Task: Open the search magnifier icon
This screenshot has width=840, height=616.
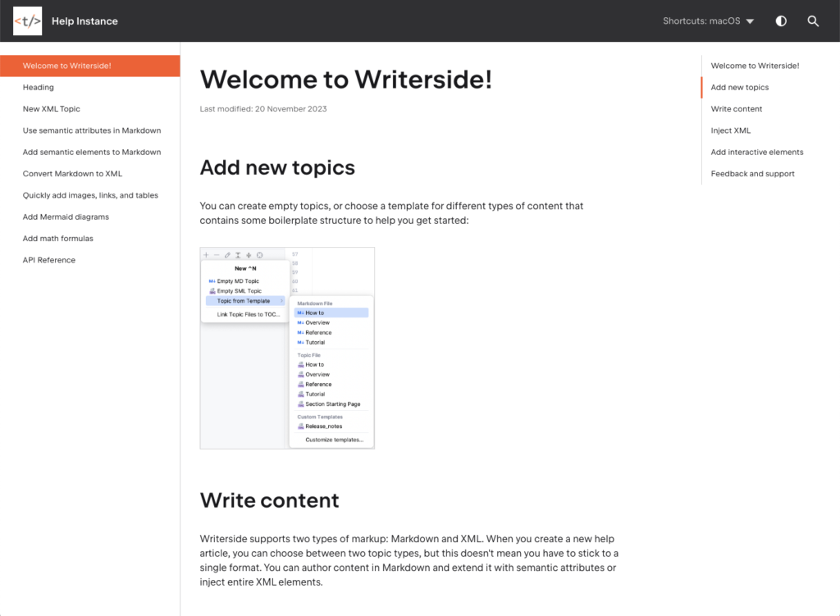Action: [813, 21]
